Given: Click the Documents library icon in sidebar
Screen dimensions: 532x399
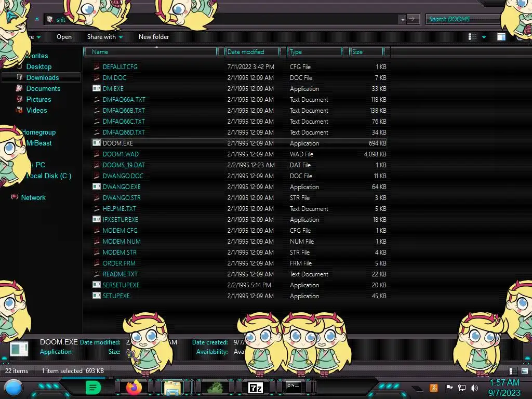Looking at the screenshot, I should point(19,88).
